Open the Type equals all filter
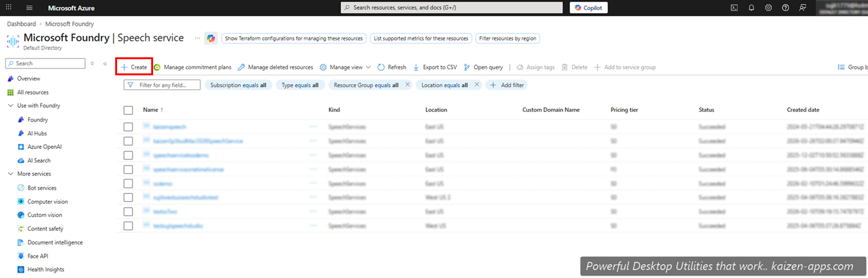This screenshot has height=278, width=868. pyautogui.click(x=300, y=85)
